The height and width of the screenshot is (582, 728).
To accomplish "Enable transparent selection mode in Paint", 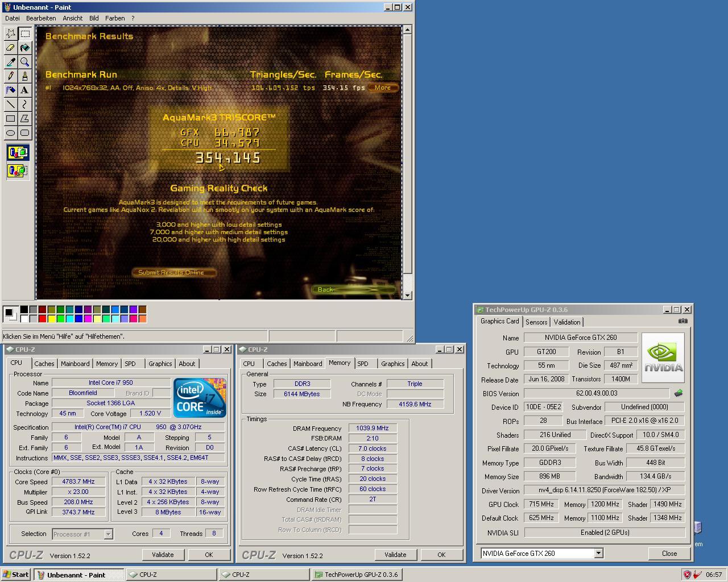I will coord(18,170).
